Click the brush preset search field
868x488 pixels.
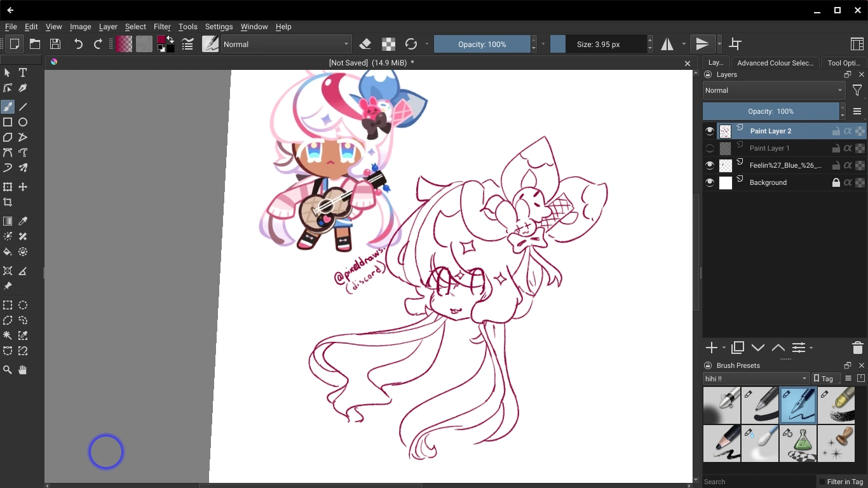[756, 482]
